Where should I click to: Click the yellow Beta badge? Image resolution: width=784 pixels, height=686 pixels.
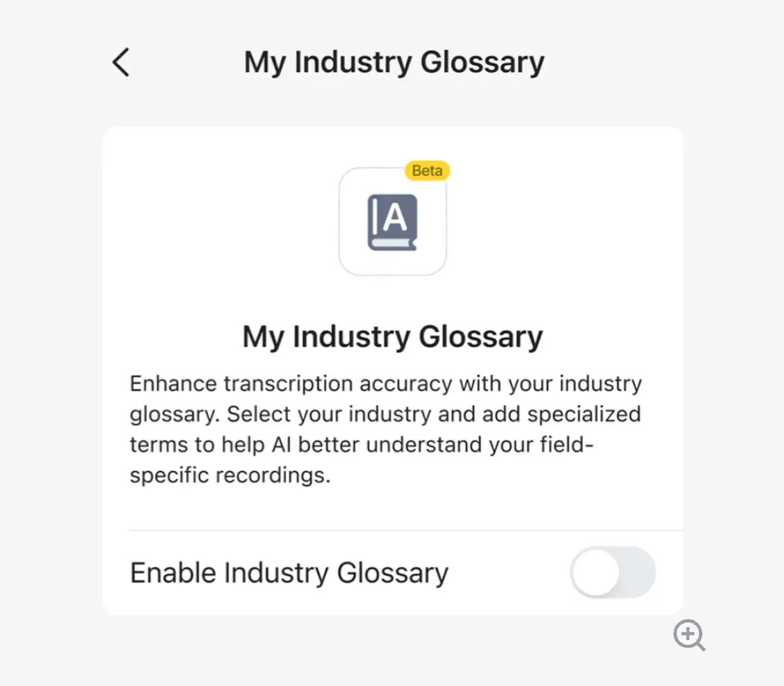tap(427, 171)
